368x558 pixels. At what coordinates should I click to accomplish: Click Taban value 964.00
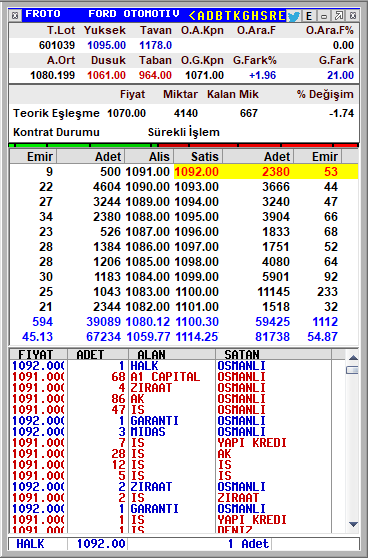(155, 75)
